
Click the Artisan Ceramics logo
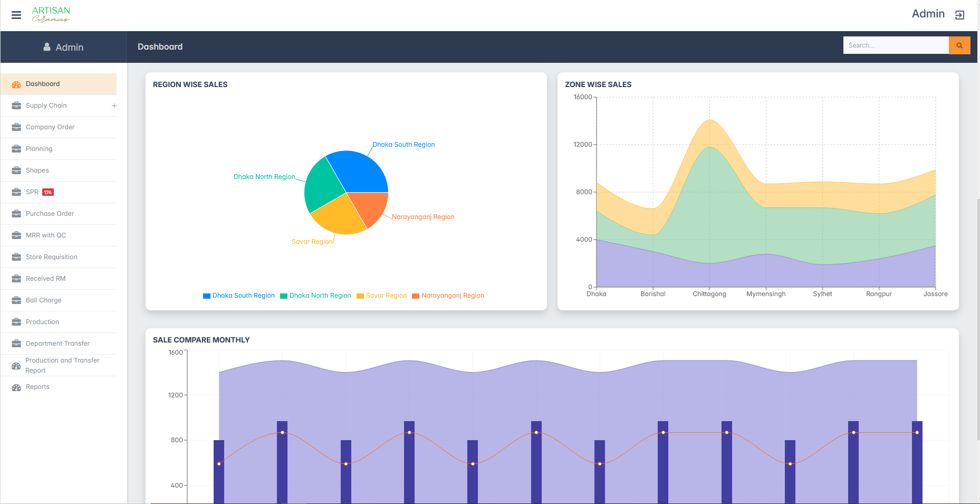pos(51,14)
